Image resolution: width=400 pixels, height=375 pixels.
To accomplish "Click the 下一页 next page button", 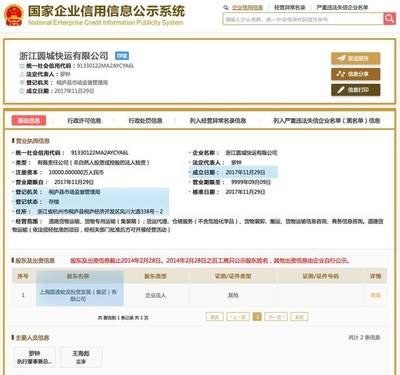I will (276, 316).
